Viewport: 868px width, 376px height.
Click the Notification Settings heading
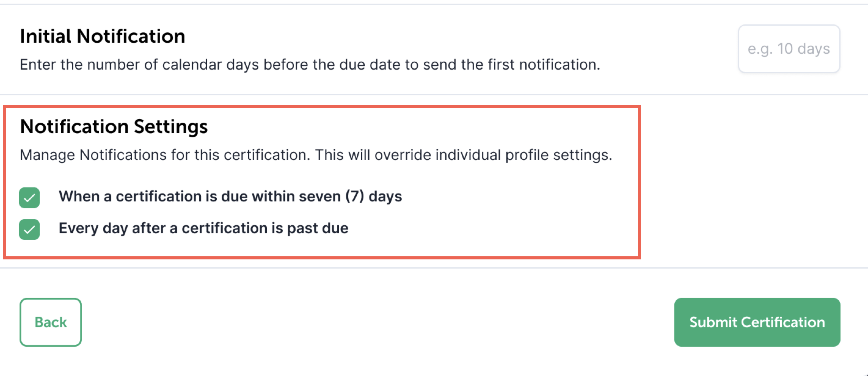tap(114, 127)
